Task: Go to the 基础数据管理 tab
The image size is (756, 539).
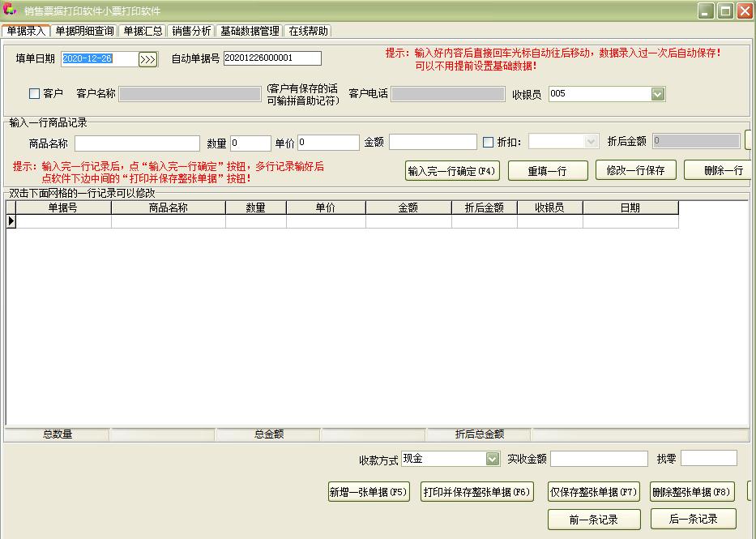Action: 250,31
